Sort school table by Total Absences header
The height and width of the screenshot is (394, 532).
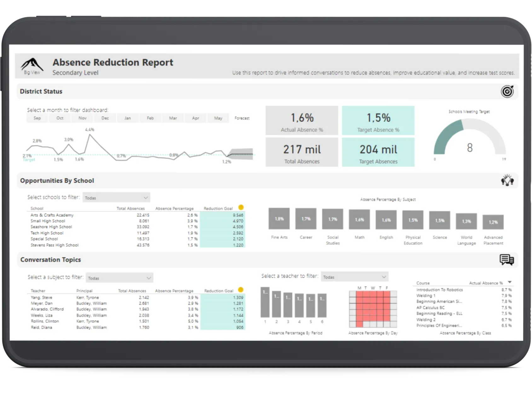click(x=130, y=208)
